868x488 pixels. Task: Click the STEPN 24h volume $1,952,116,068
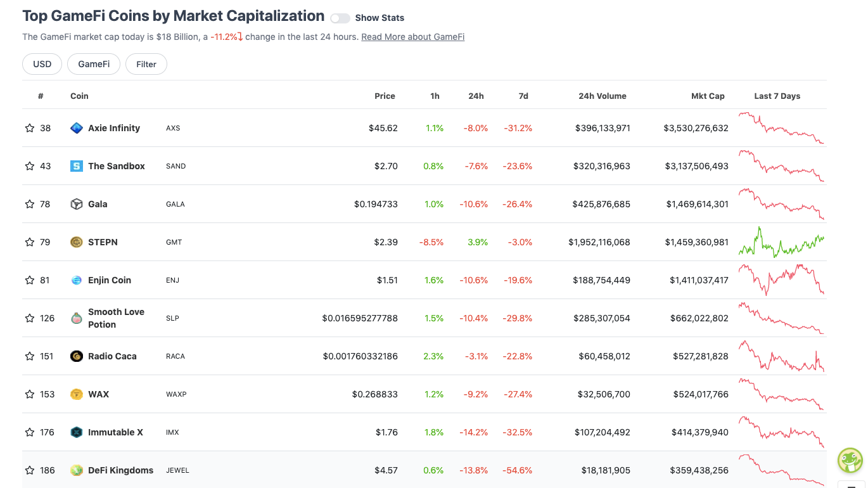coord(599,242)
